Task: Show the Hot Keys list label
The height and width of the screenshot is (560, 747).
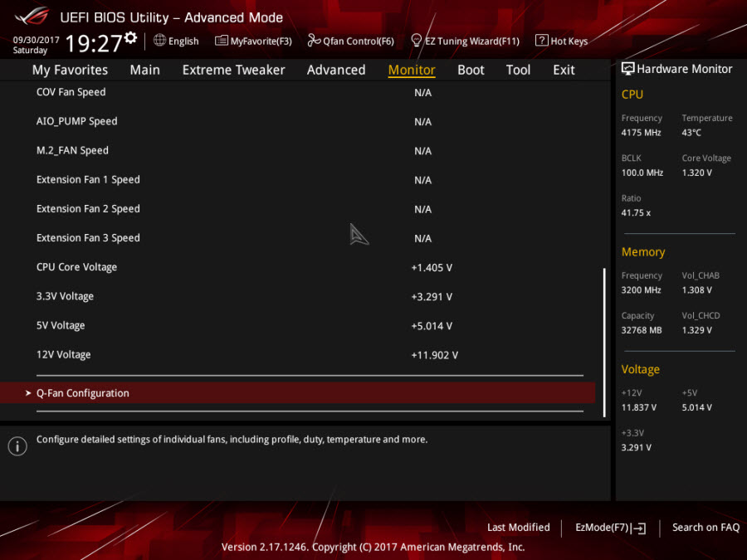Action: pyautogui.click(x=569, y=41)
